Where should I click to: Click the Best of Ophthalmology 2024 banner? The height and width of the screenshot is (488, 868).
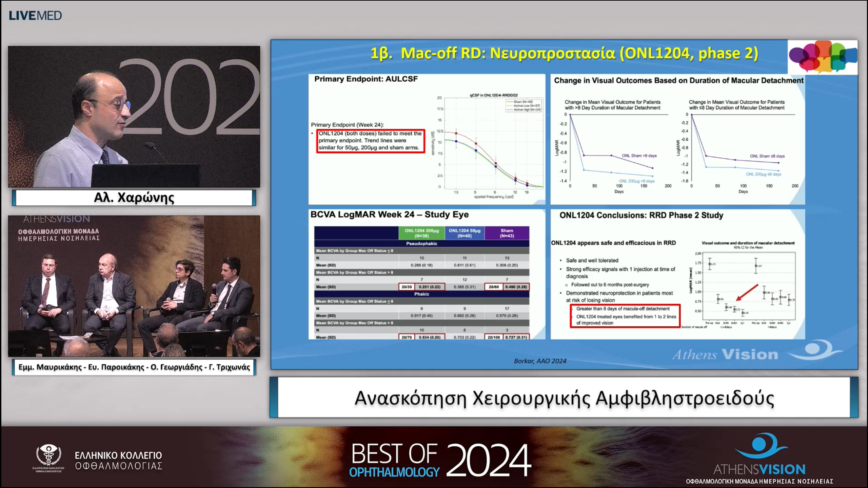[441, 460]
